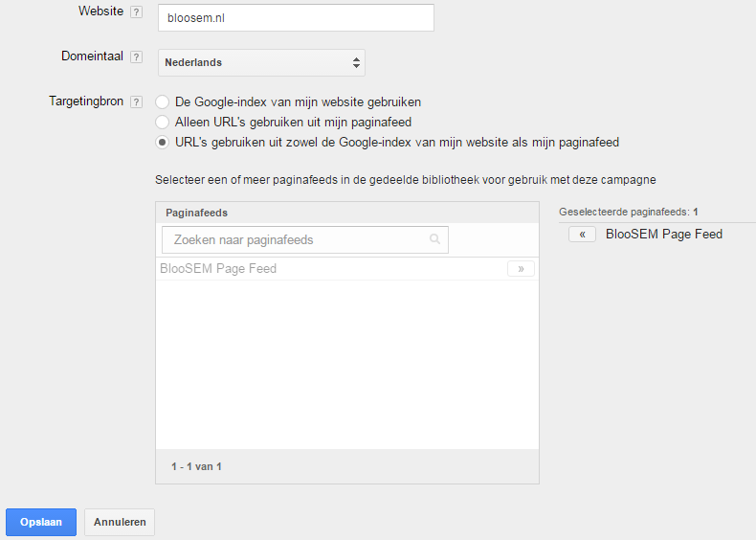Select 'De Google-index van mijn website gebruiken'
Image resolution: width=756 pixels, height=540 pixels.
tap(163, 101)
